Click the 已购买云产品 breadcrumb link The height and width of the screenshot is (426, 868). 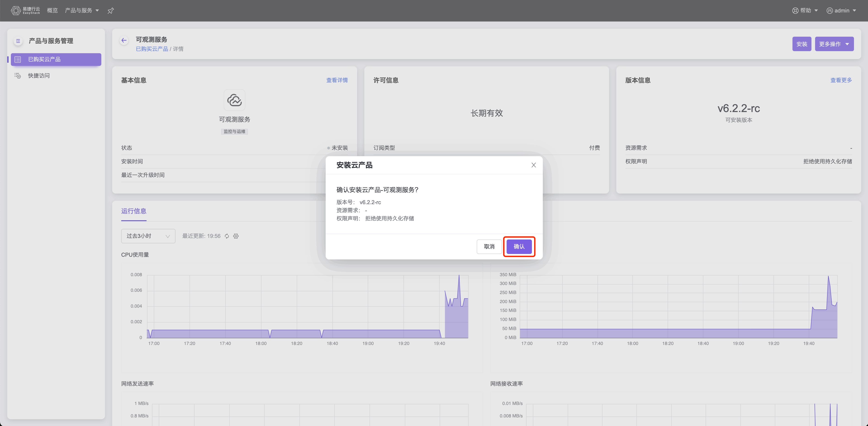[152, 49]
